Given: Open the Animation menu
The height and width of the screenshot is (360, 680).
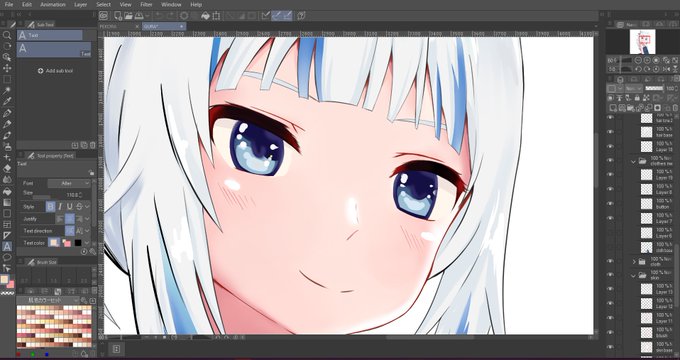Looking at the screenshot, I should tap(52, 4).
